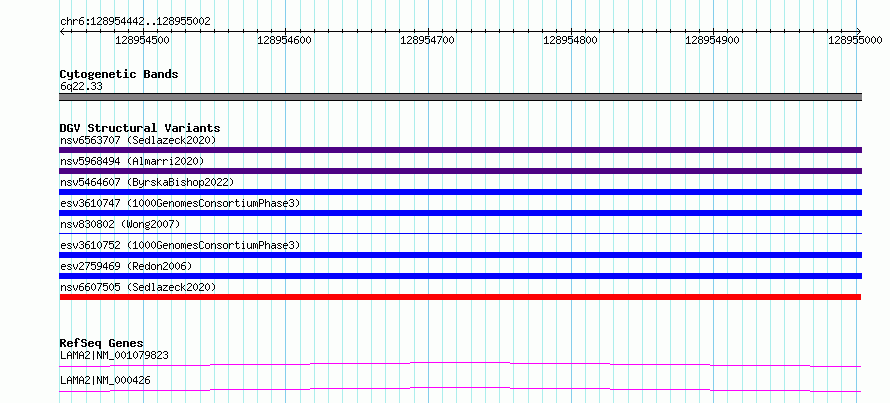Click the 6q22.33 band label
Image resolution: width=890 pixels, height=403 pixels.
(81, 87)
